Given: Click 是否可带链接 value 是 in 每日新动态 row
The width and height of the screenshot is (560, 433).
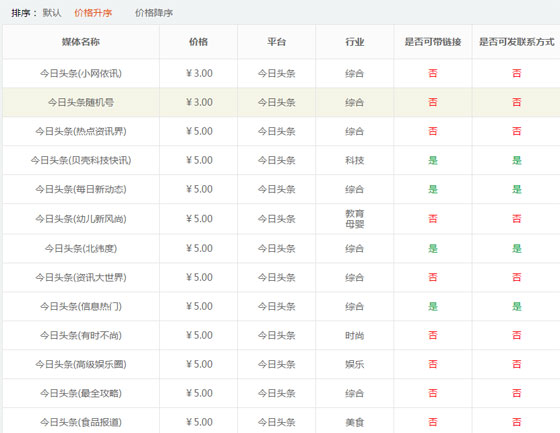Looking at the screenshot, I should [x=433, y=189].
